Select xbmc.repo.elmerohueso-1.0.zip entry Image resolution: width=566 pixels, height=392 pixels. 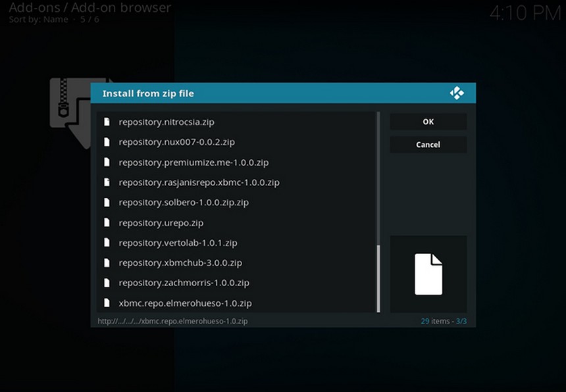237,303
